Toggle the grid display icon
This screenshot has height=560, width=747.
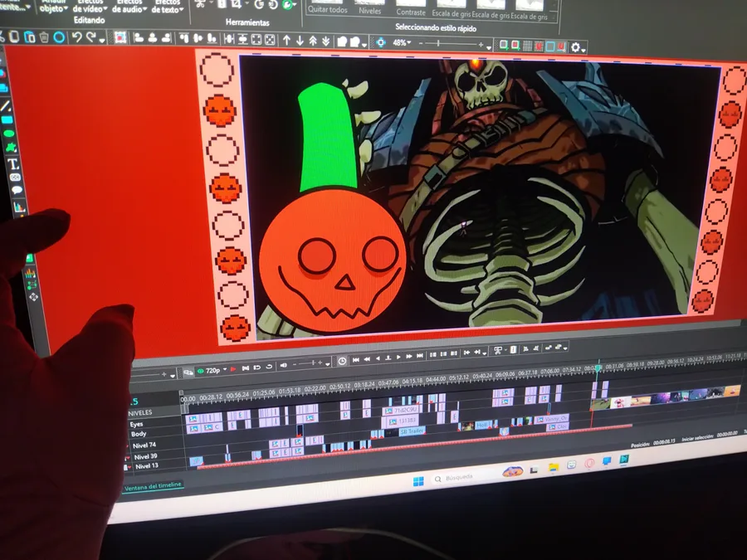click(527, 46)
